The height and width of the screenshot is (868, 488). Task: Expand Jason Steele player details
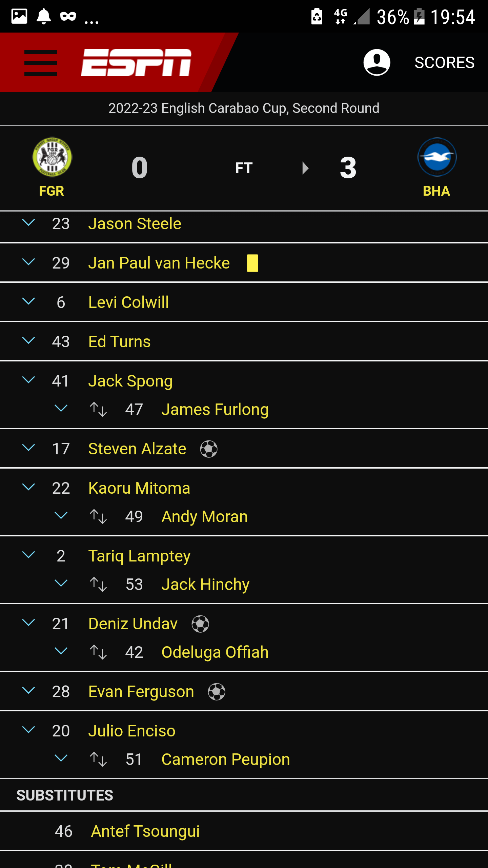[x=28, y=223]
